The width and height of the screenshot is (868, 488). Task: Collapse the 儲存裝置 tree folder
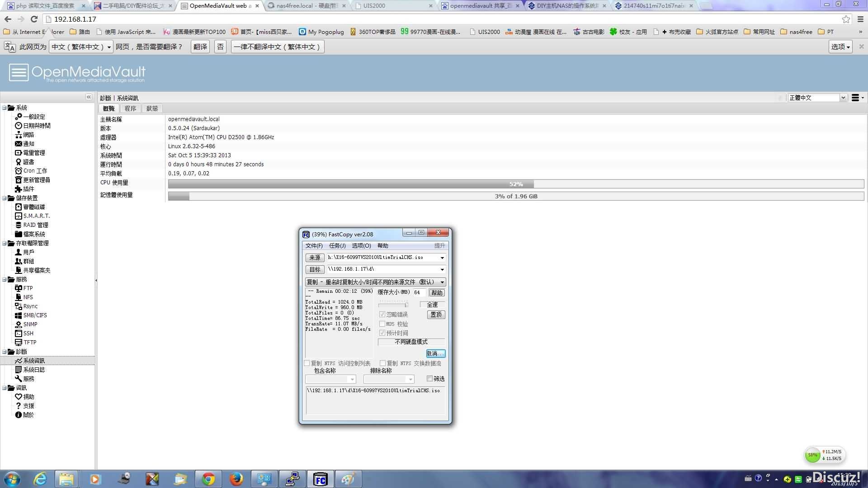tap(5, 198)
